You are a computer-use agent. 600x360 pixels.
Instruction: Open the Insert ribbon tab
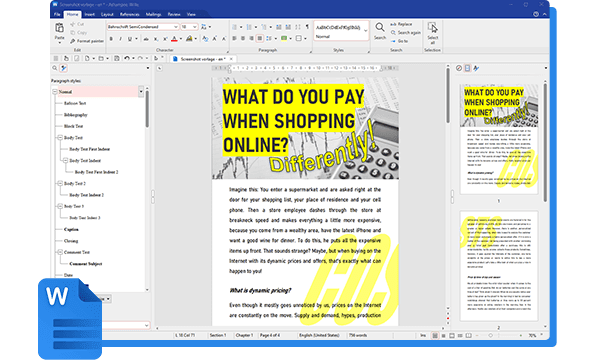coord(90,14)
